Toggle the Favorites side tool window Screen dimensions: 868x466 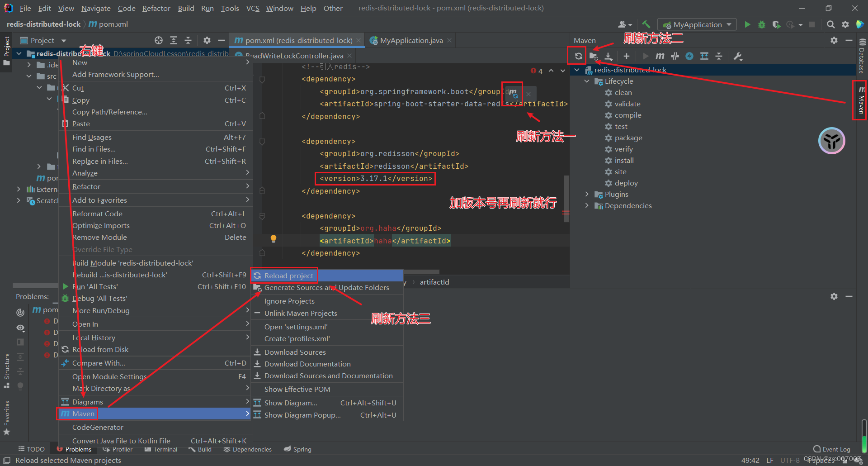click(6, 418)
